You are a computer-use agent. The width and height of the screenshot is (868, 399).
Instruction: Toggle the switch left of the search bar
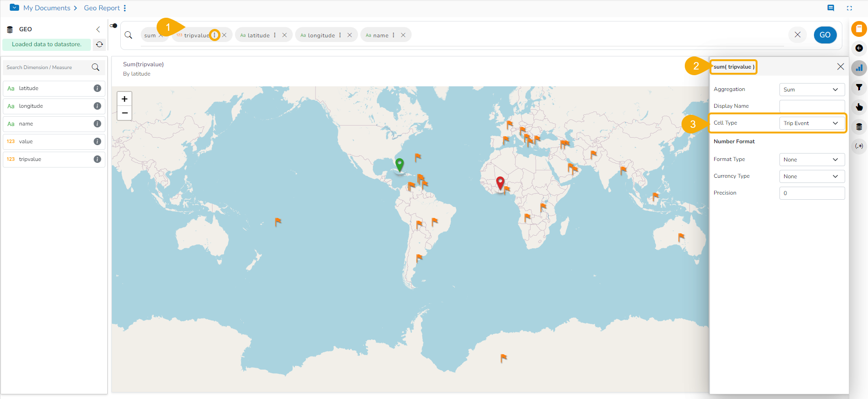point(113,26)
